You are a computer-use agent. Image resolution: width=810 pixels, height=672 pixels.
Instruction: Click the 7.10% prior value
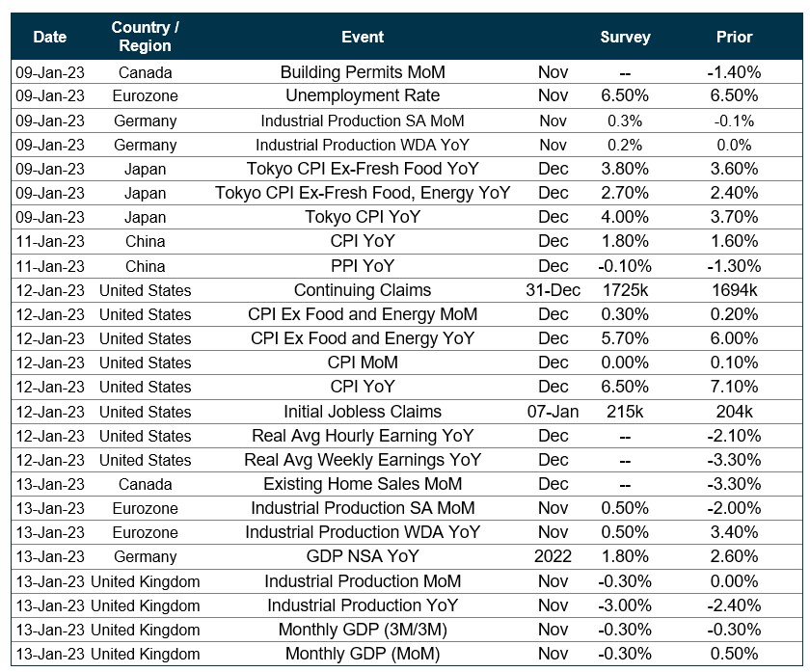pos(734,387)
